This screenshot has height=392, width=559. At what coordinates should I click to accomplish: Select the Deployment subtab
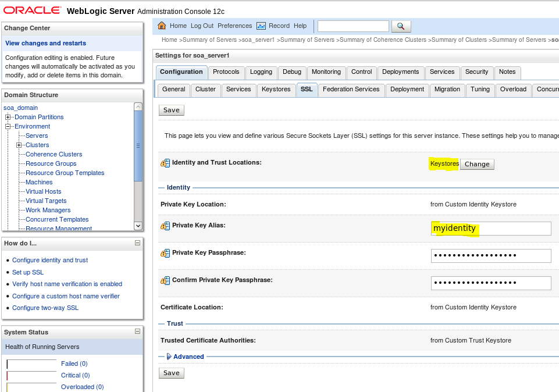(x=407, y=90)
